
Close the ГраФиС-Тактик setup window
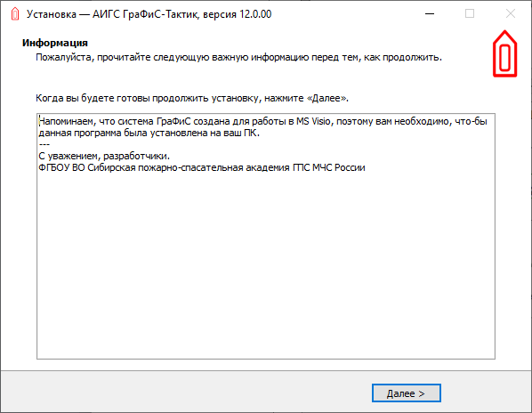click(511, 14)
